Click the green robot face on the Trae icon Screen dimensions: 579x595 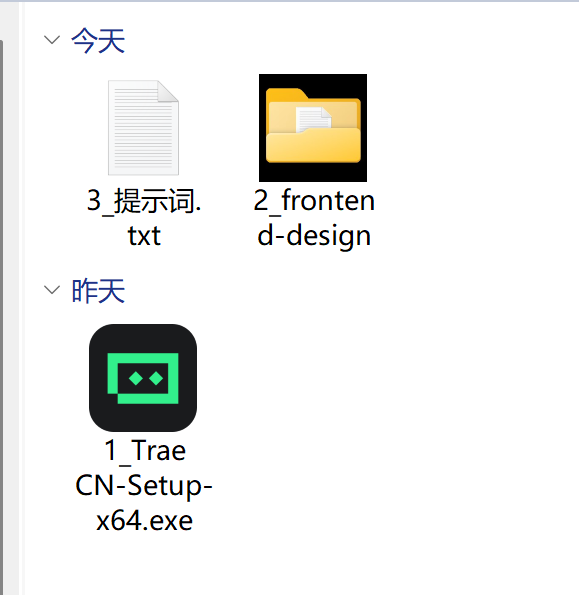click(x=143, y=378)
